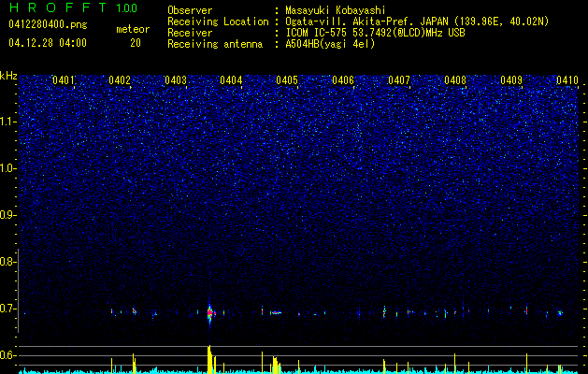Click the Observer label
Viewport: 588px width, 374px height.
coord(190,10)
